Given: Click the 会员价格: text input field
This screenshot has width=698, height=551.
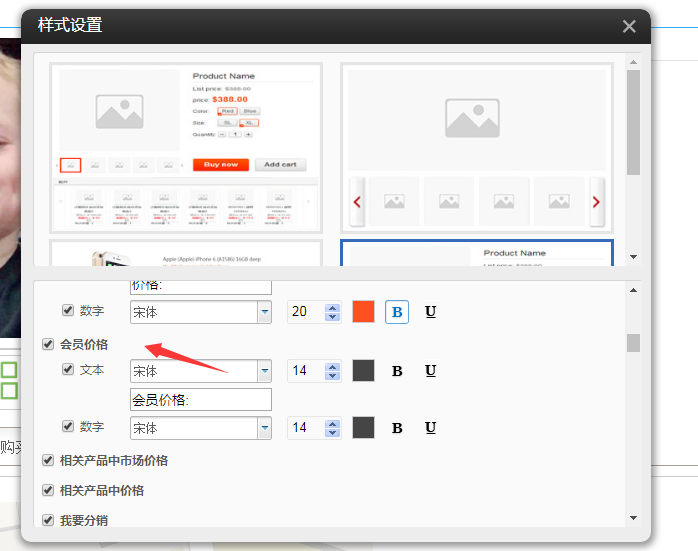Looking at the screenshot, I should click(x=200, y=400).
